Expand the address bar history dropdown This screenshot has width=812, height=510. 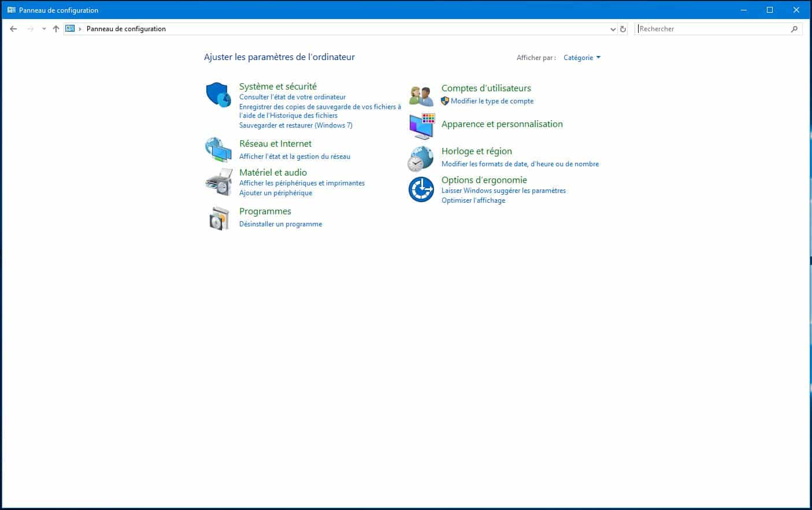[x=613, y=29]
